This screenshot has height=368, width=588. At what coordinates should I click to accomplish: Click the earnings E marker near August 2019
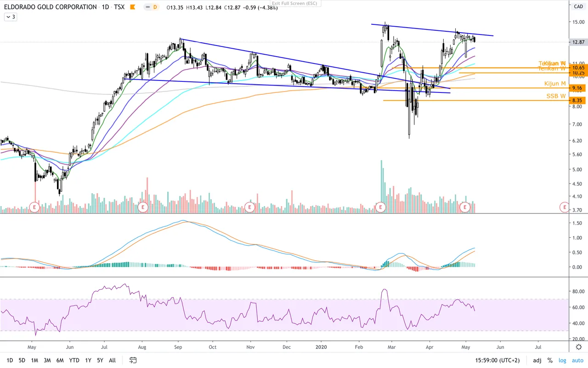click(143, 207)
